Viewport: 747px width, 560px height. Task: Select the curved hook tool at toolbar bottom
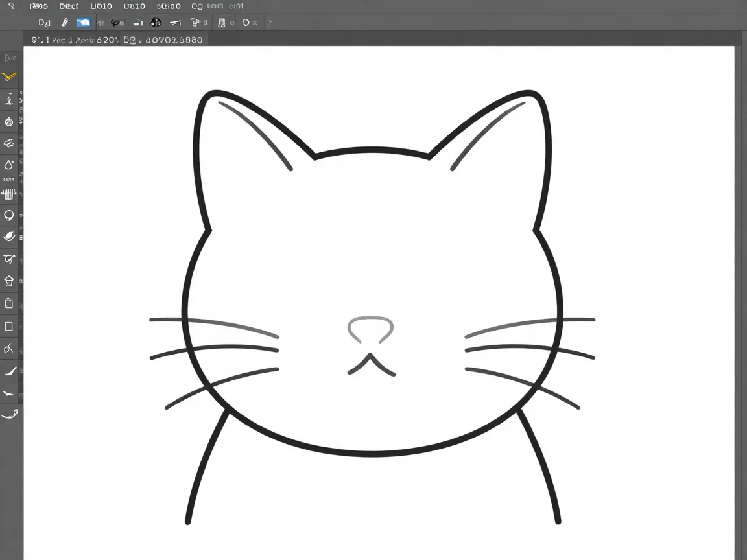click(x=10, y=414)
